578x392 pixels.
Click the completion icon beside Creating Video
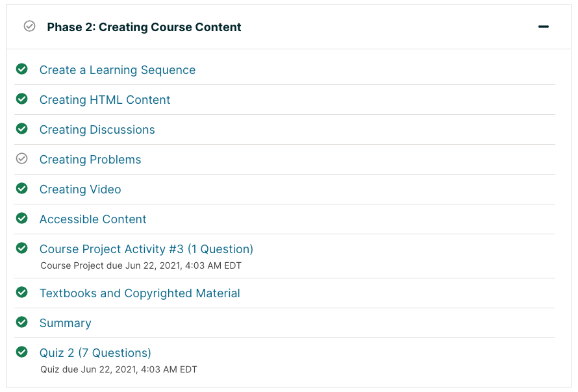click(21, 188)
